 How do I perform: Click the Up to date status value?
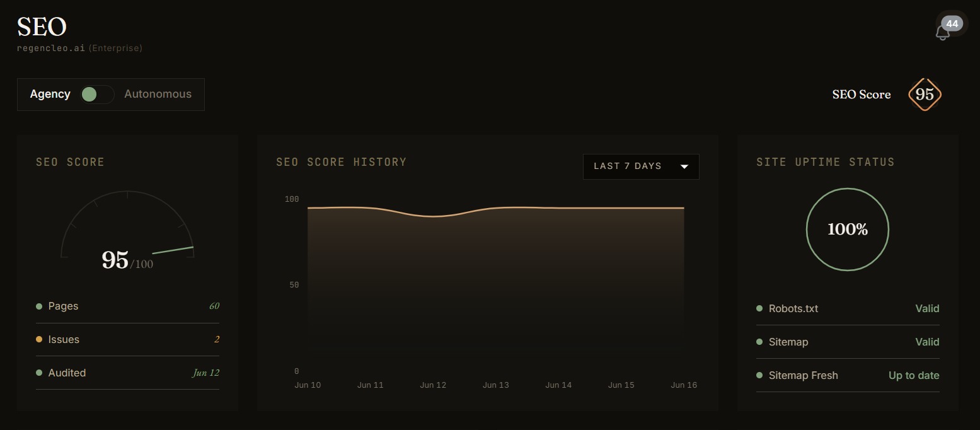click(914, 375)
